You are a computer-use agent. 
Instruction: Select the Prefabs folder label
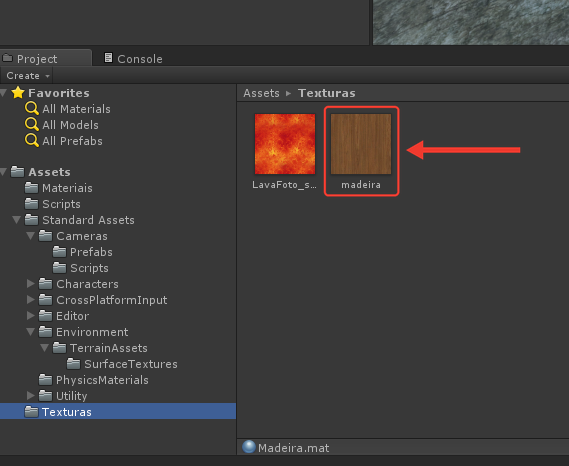[x=91, y=252]
